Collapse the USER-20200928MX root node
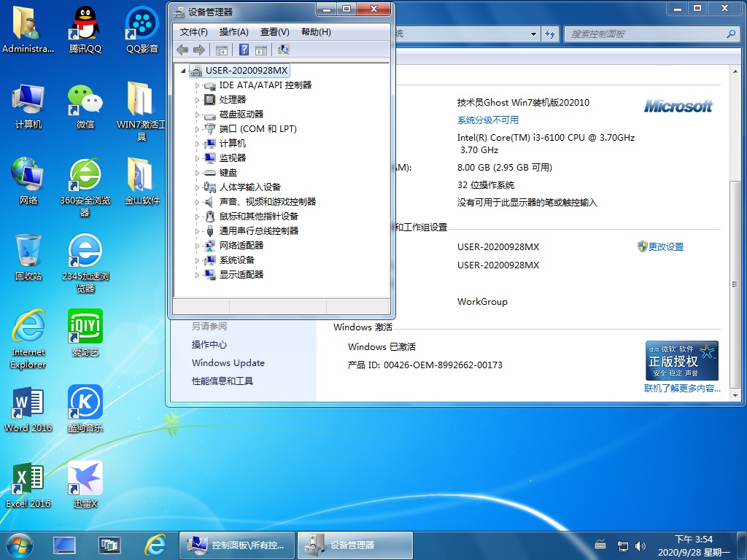This screenshot has height=560, width=747. (x=183, y=71)
